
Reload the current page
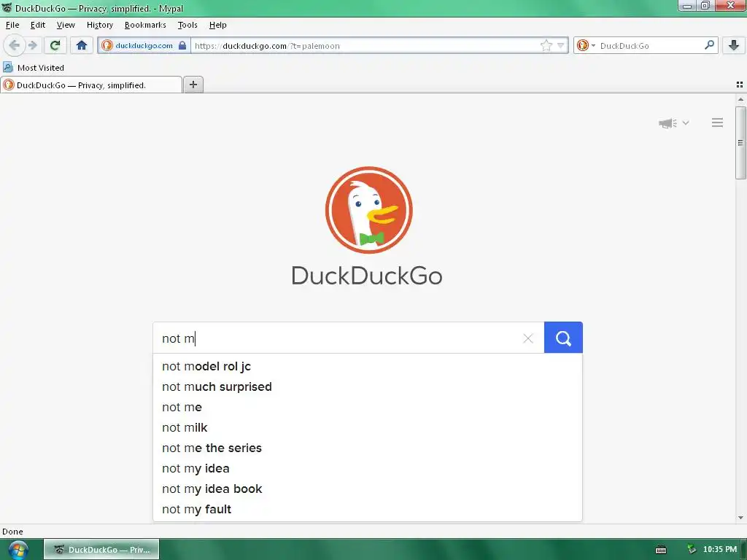55,45
